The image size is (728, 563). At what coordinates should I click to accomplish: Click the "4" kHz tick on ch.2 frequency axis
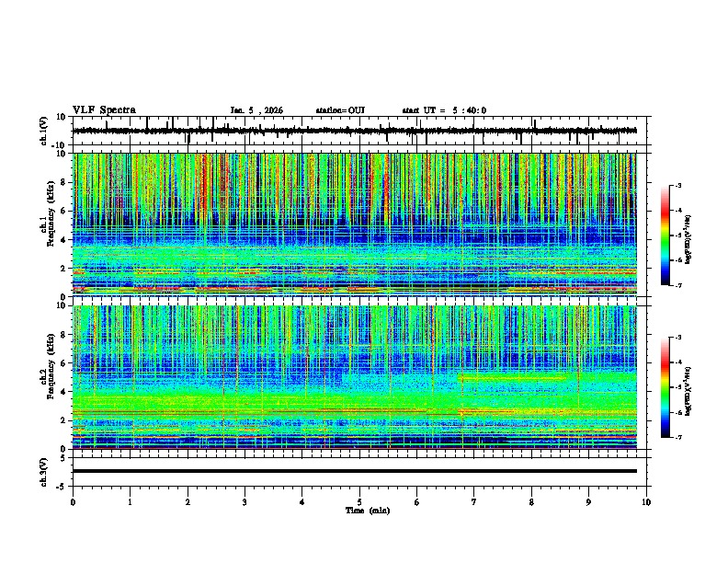tap(64, 392)
